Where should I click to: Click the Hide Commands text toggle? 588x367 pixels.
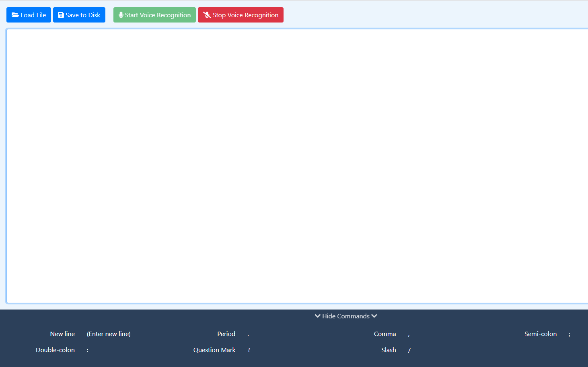click(x=346, y=316)
